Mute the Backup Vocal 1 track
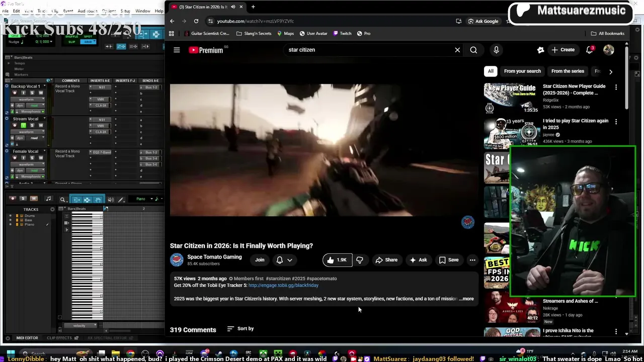The width and height of the screenshot is (644, 362). [41, 93]
